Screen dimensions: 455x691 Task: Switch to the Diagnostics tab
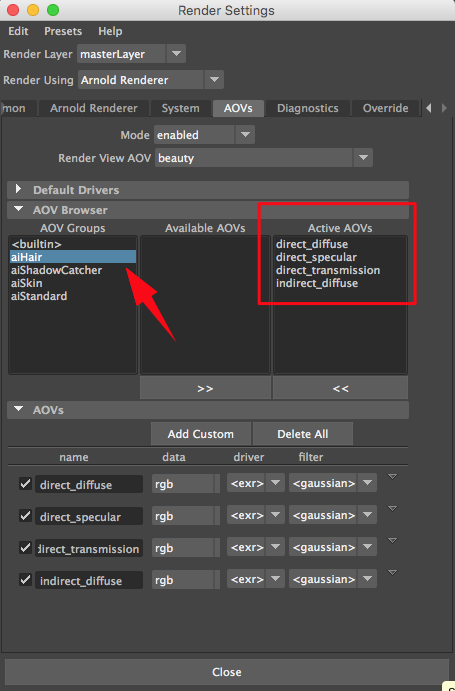(307, 108)
